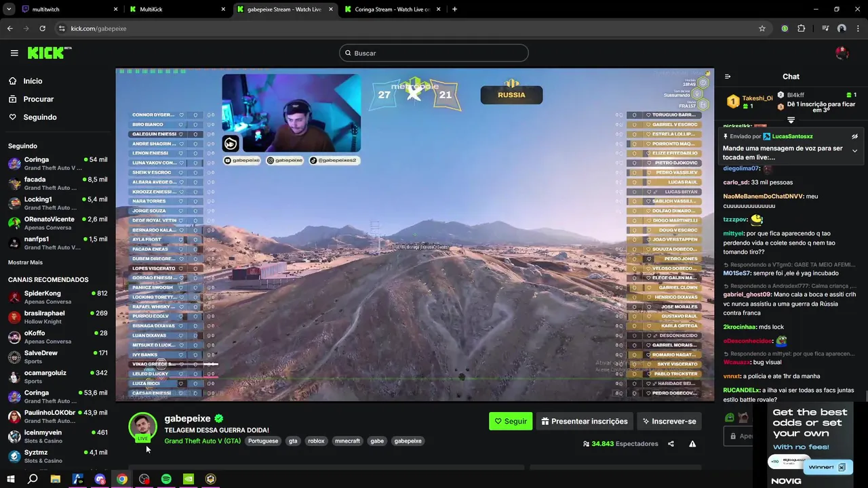This screenshot has height=488, width=868.
Task: Open Discord from taskbar
Action: click(x=100, y=479)
